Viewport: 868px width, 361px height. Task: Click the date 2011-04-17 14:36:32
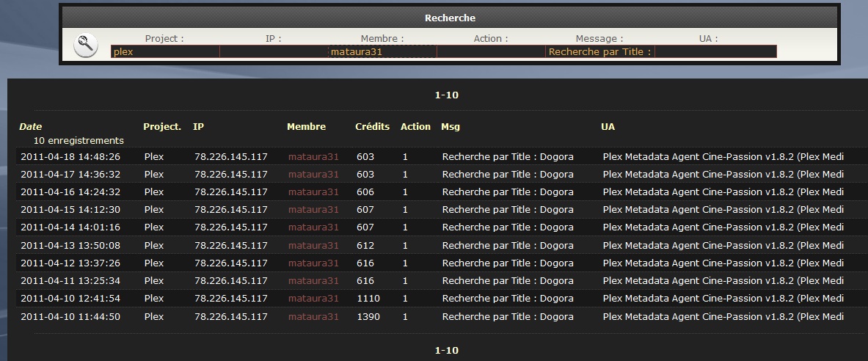(x=70, y=175)
